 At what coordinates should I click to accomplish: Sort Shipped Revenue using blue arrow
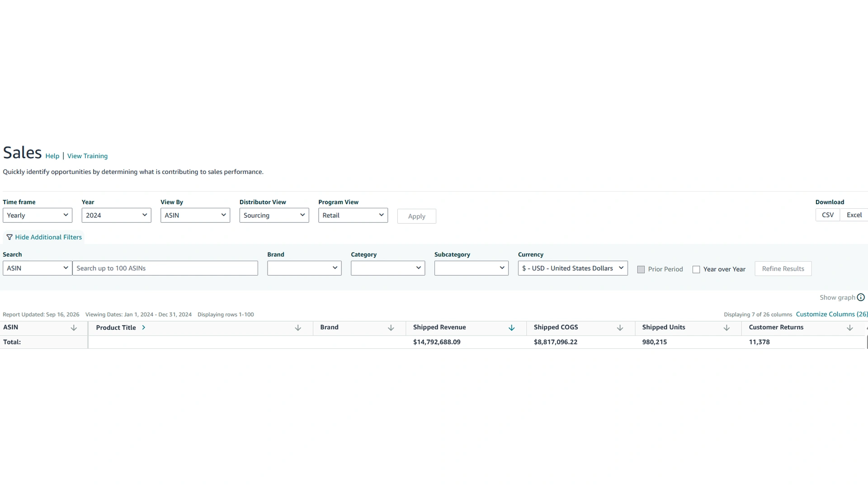[x=512, y=328]
